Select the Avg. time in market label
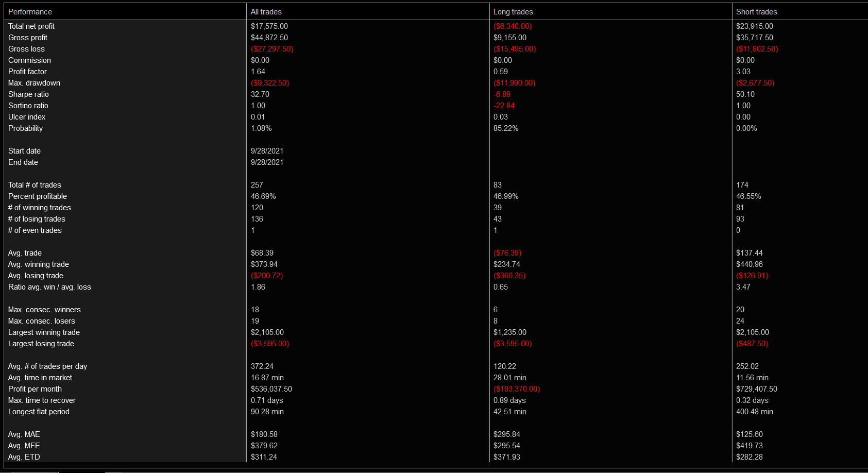Image resolution: width=868 pixels, height=473 pixels. click(x=40, y=378)
